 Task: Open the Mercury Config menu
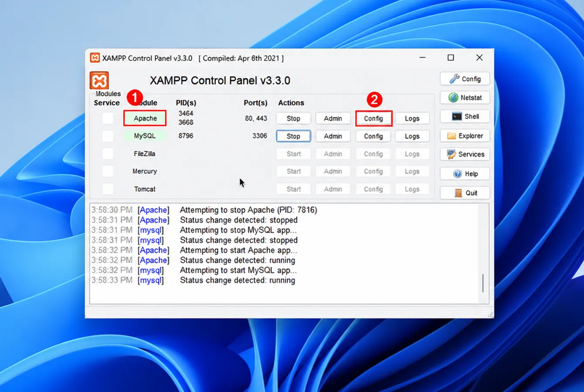[373, 171]
